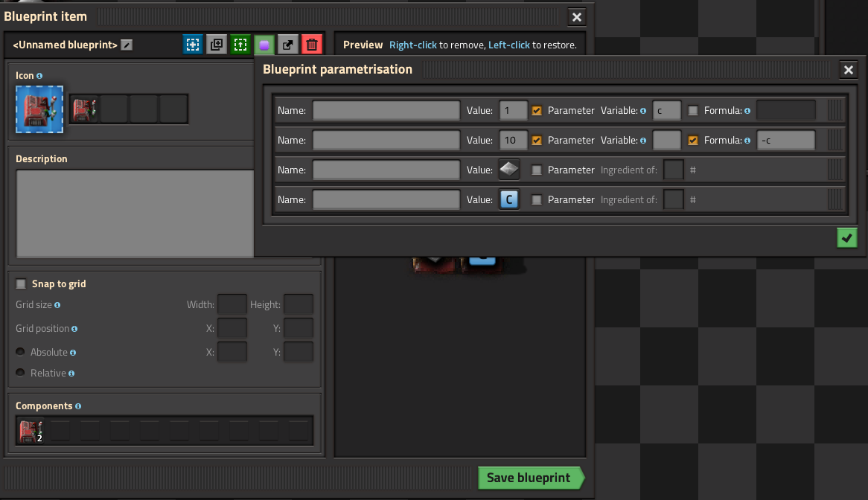Image resolution: width=868 pixels, height=500 pixels.
Task: Click the blue select new contents icon
Action: pyautogui.click(x=193, y=45)
